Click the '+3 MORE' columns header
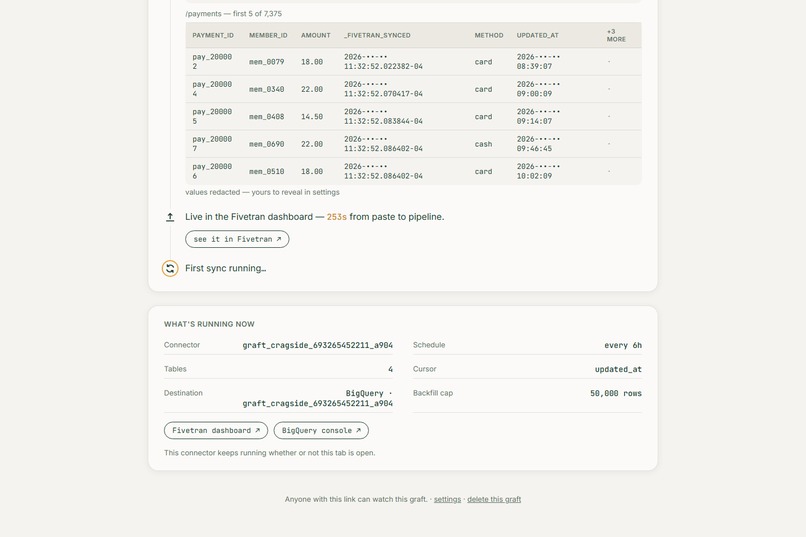806x537 pixels. tap(616, 35)
